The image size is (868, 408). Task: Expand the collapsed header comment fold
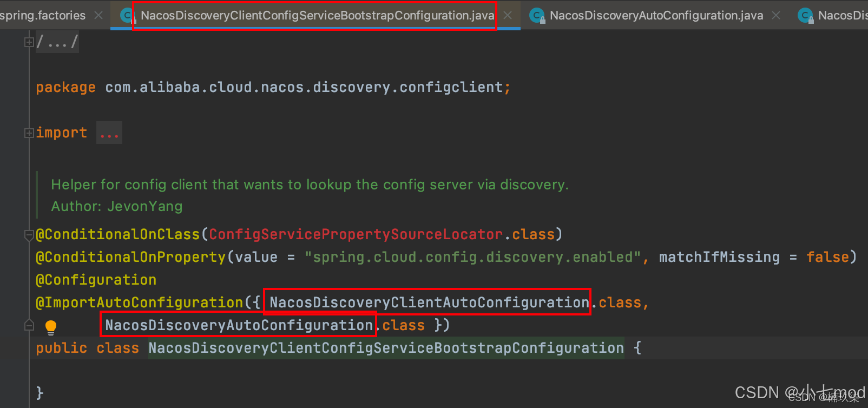[29, 42]
